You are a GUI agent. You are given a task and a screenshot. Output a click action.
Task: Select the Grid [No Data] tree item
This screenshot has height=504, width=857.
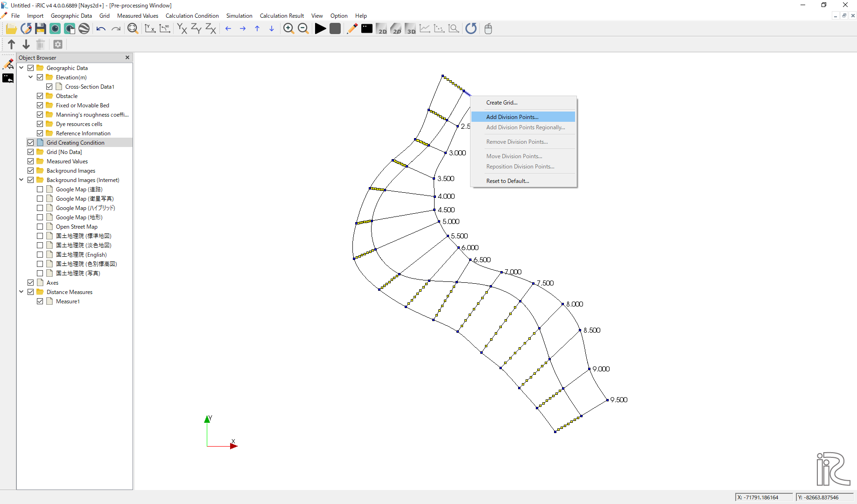click(x=64, y=152)
